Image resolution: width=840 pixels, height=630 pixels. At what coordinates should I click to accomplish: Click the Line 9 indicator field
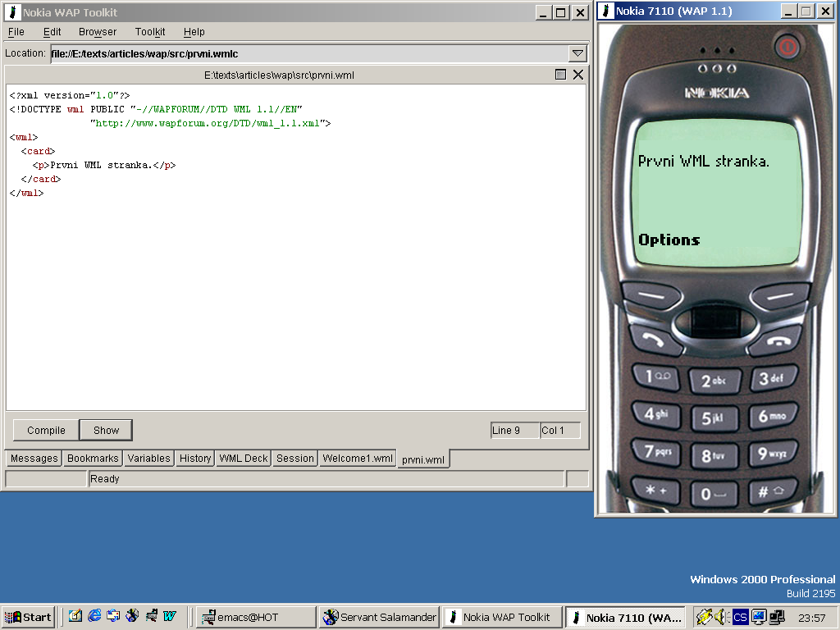point(515,430)
